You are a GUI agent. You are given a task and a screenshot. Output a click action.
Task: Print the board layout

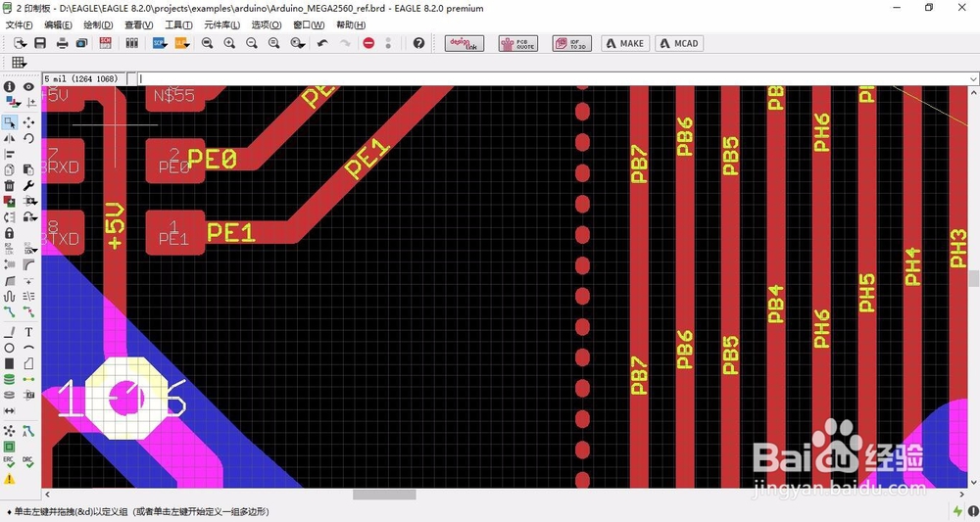click(62, 43)
